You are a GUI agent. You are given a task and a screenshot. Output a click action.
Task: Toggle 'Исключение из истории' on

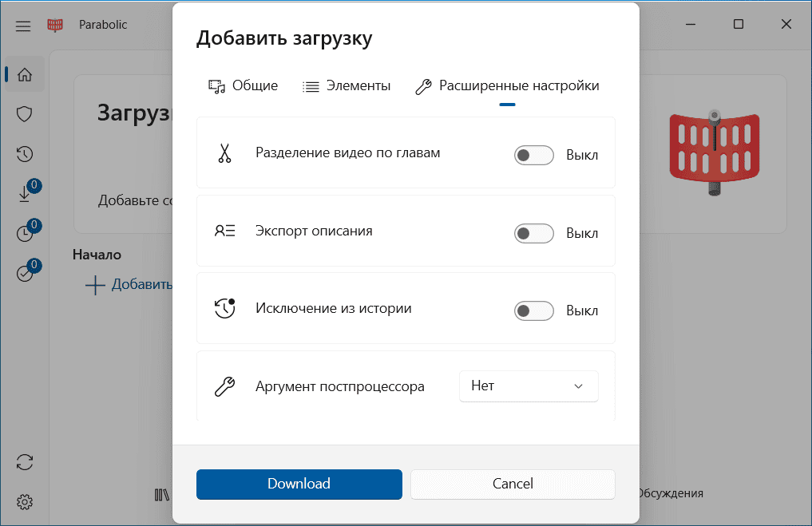533,310
